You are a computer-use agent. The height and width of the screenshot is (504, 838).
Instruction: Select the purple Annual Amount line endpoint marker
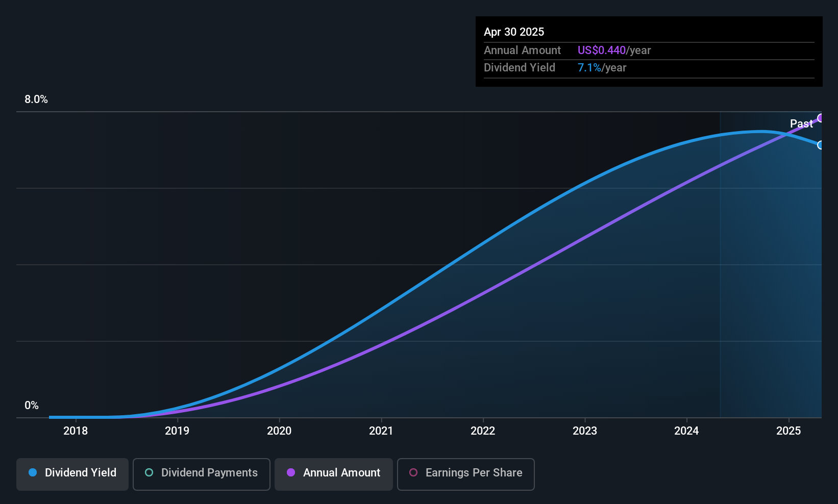(821, 118)
